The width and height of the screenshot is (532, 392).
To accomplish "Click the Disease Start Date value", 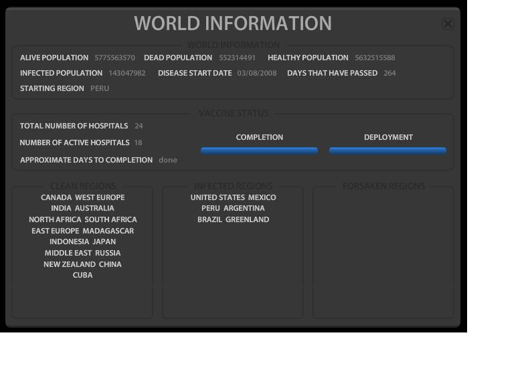I will point(256,73).
